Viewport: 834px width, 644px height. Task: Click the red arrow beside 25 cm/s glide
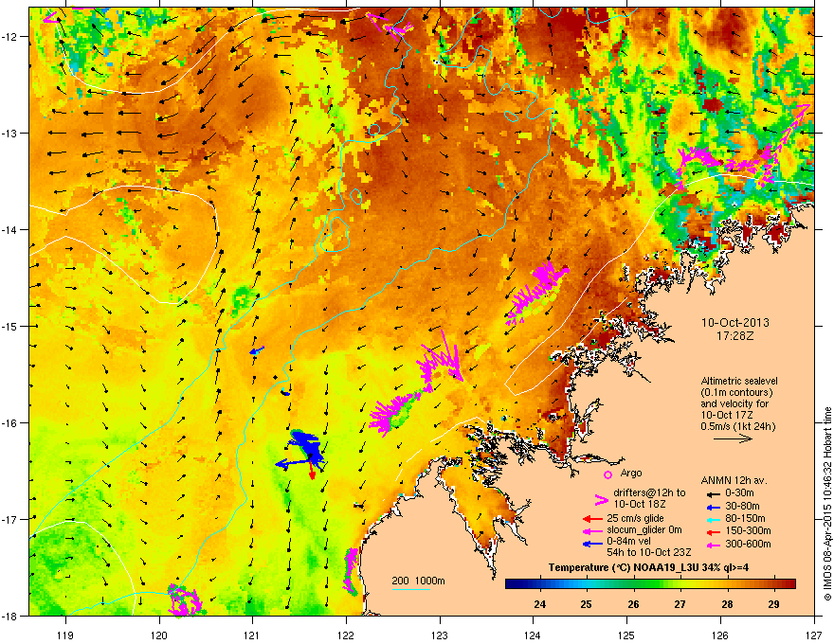(x=592, y=518)
